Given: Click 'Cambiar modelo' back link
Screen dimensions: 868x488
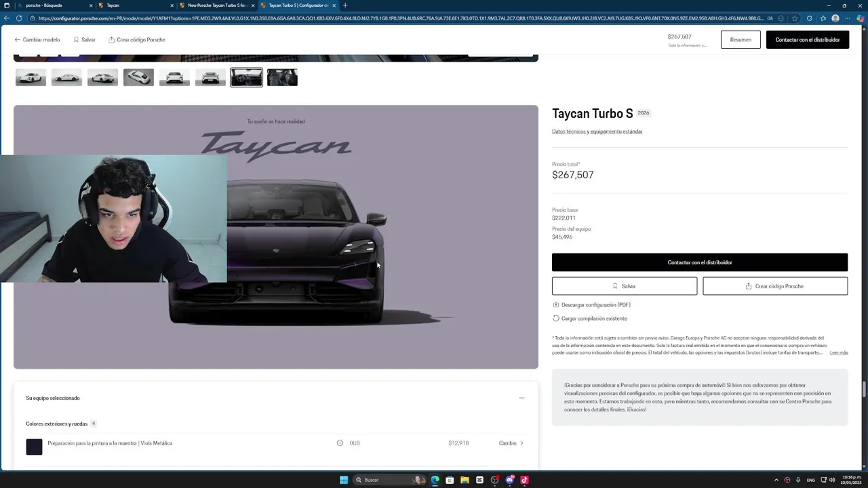Looking at the screenshot, I should [x=37, y=40].
